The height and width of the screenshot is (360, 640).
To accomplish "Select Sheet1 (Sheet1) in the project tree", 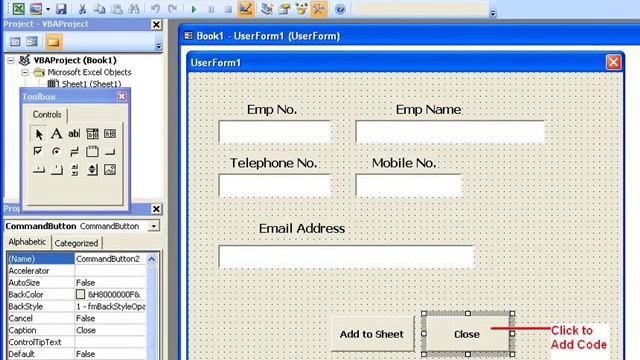I will click(91, 84).
